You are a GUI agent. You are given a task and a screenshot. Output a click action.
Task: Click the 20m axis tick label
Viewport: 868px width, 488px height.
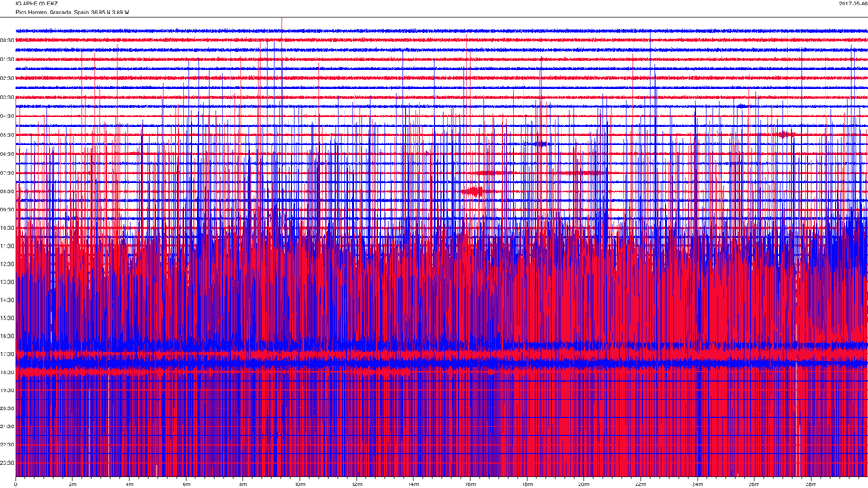583,484
